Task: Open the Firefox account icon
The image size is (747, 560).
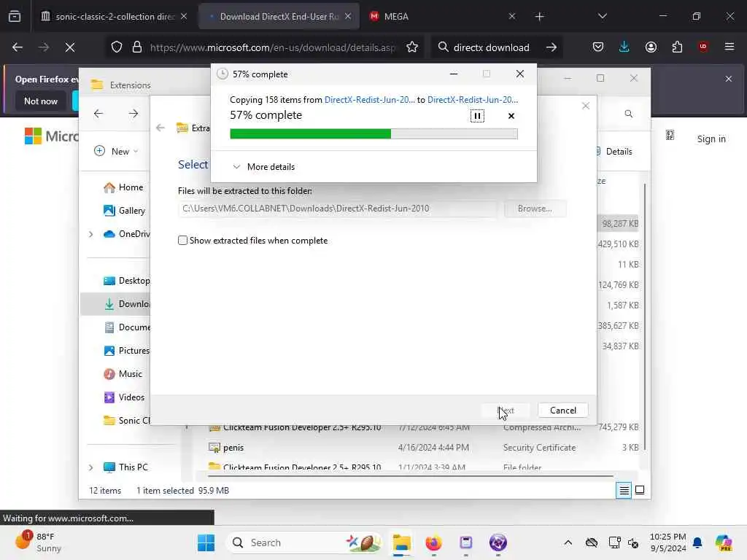Action: pyautogui.click(x=651, y=47)
